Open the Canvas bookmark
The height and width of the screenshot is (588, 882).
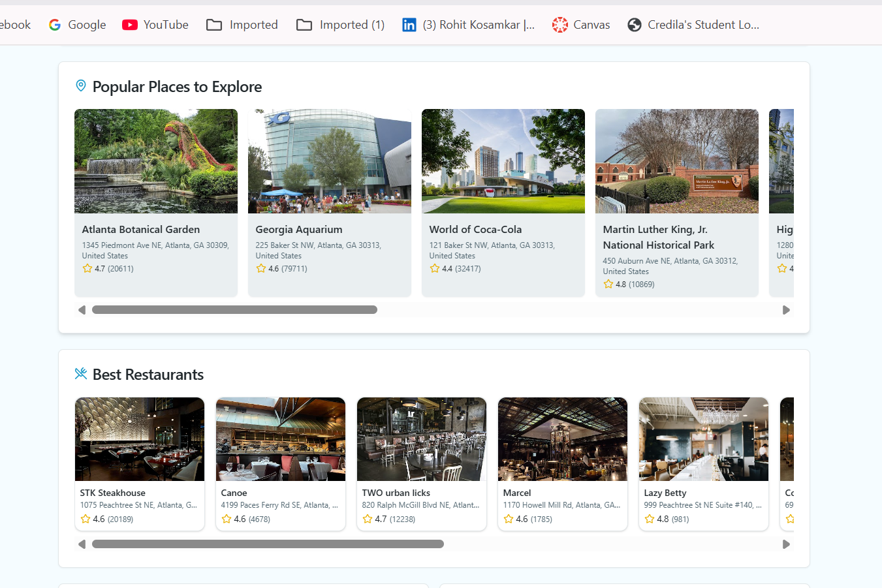click(581, 25)
